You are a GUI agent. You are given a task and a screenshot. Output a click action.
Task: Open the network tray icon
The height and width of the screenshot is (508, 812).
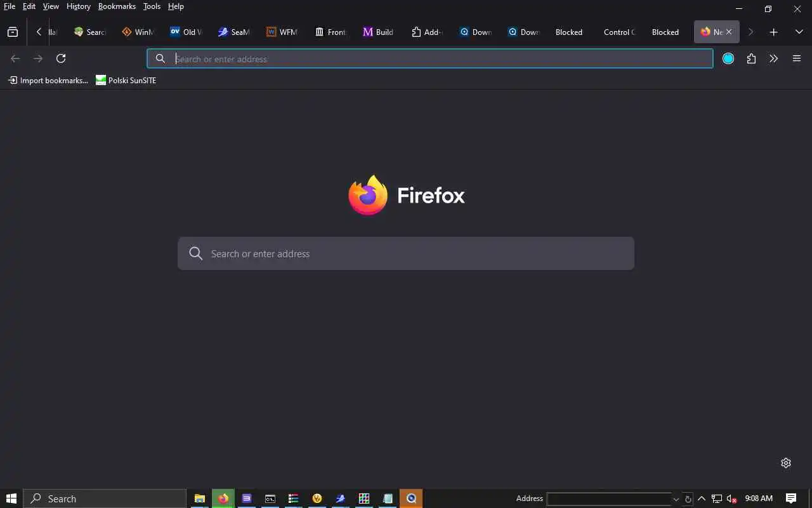pyautogui.click(x=717, y=498)
